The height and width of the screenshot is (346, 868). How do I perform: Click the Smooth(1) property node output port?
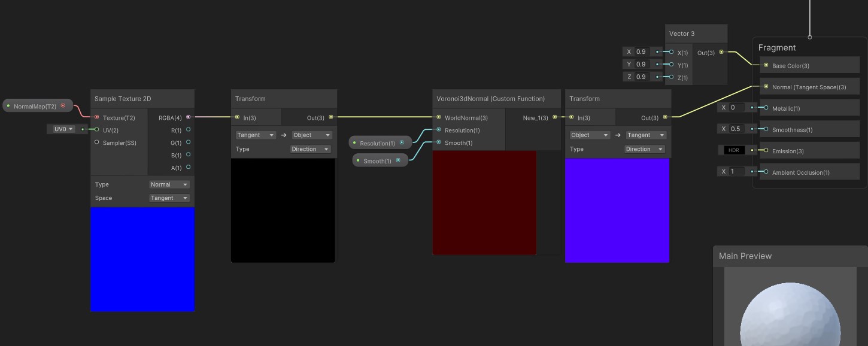(397, 160)
